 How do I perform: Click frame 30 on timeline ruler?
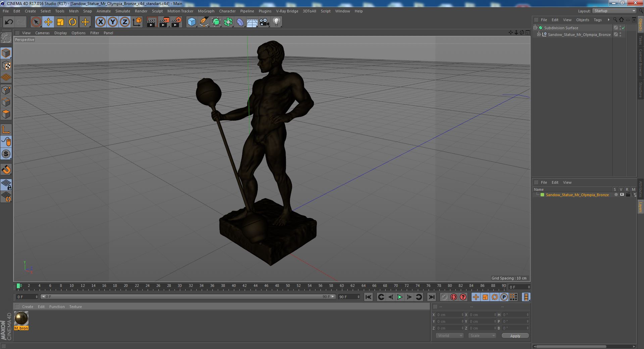(x=180, y=286)
